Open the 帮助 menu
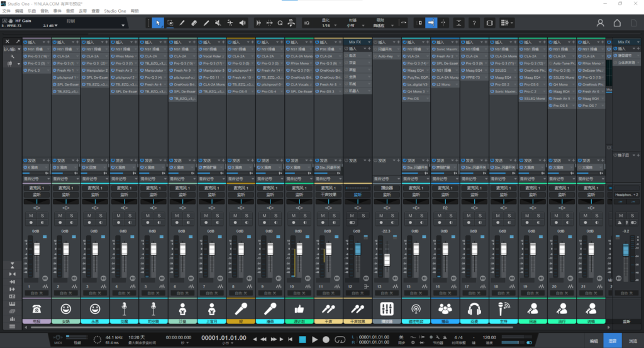Screen dimensions: 644x348 pyautogui.click(x=135, y=11)
